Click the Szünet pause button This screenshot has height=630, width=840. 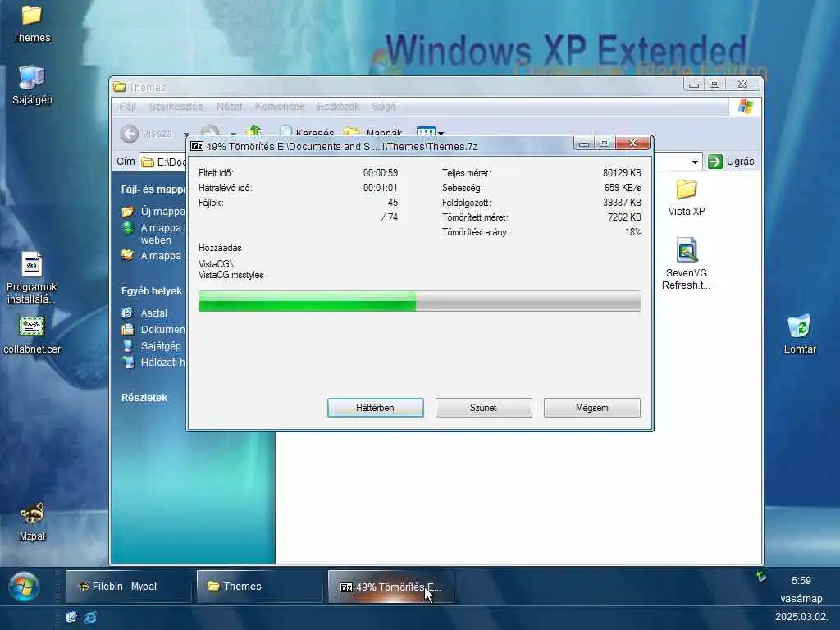484,408
